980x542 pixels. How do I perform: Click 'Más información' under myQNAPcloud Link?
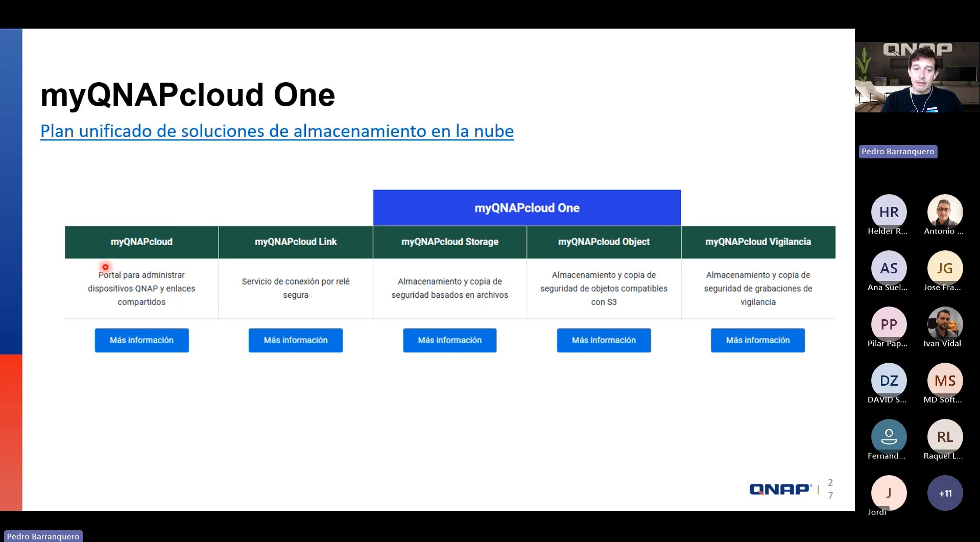296,340
